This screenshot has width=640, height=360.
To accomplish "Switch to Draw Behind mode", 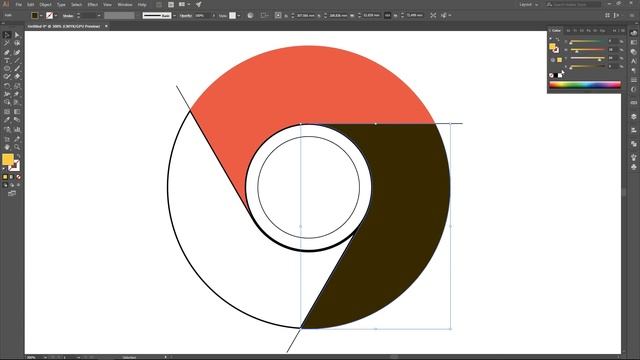I will 11,185.
